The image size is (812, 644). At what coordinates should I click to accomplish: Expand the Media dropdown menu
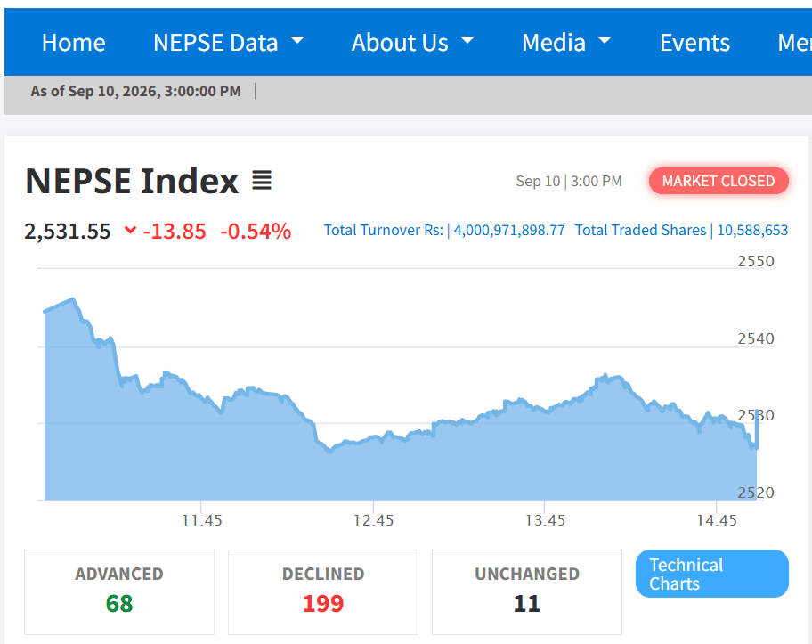click(x=566, y=43)
